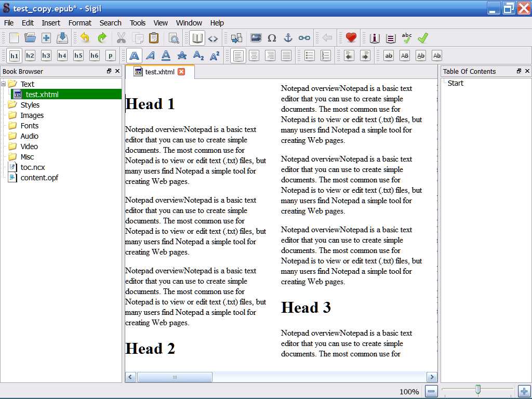Redo with the green arrow icon
532x399 pixels.
(102, 38)
